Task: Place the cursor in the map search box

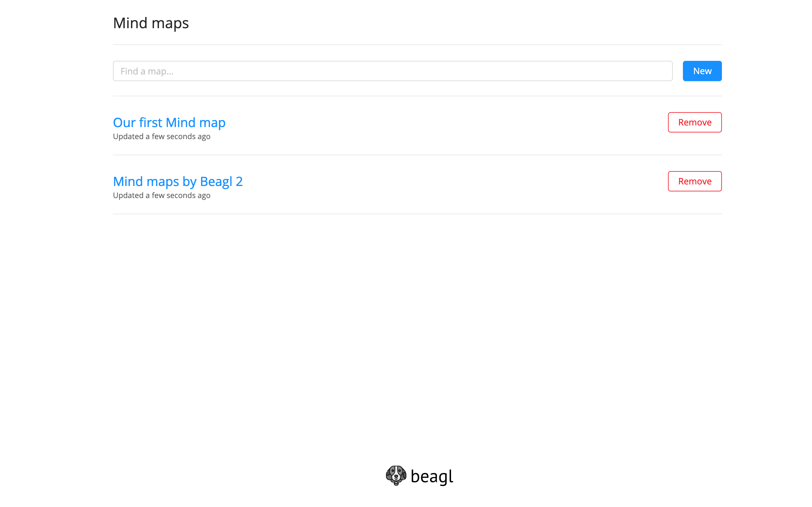Action: (393, 71)
